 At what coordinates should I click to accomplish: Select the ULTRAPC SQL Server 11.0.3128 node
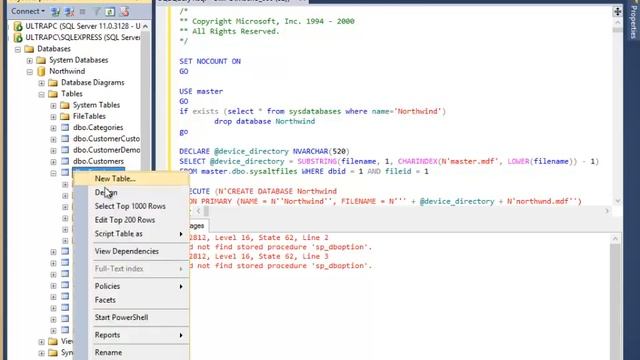point(83,26)
